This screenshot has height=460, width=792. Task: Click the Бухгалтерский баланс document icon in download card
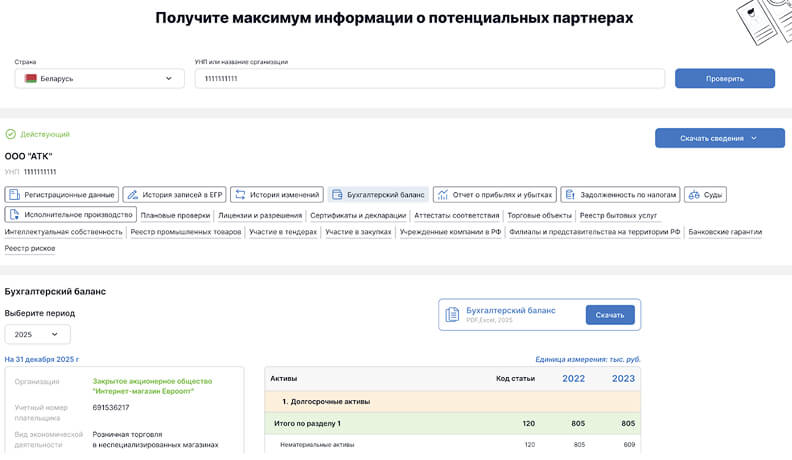coord(453,315)
